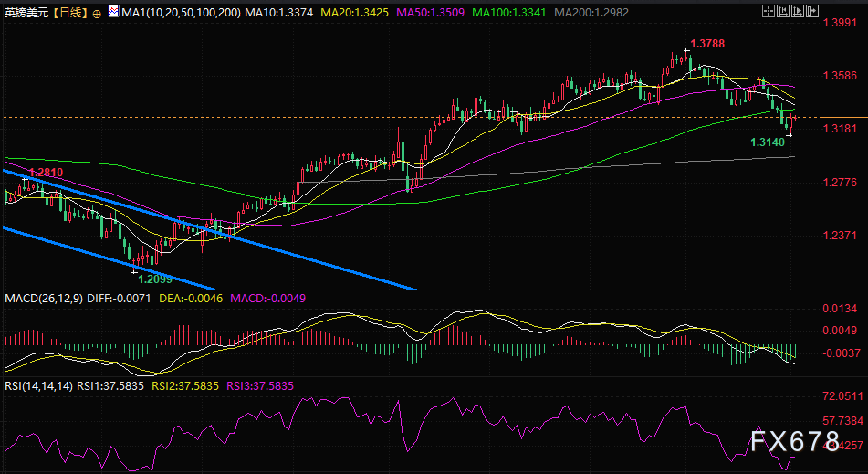The width and height of the screenshot is (868, 474).
Task: Open the MACD(26,12,9) indicator settings
Action: tap(43, 299)
